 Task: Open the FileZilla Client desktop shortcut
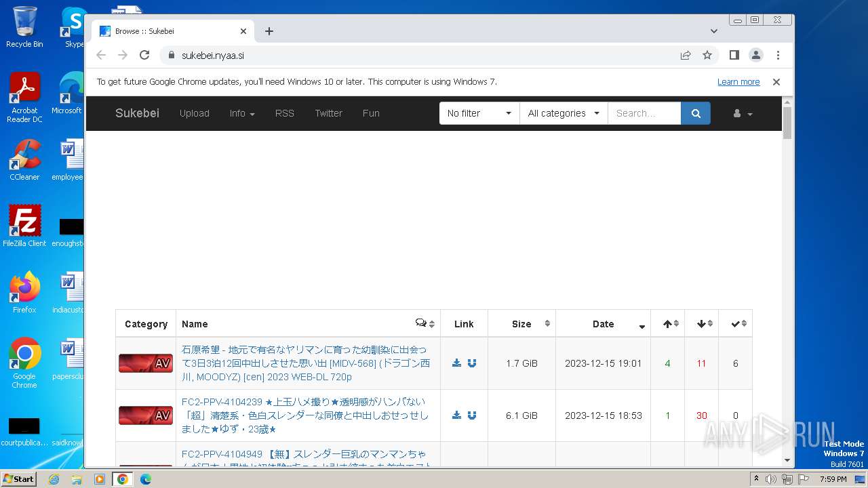(x=24, y=226)
